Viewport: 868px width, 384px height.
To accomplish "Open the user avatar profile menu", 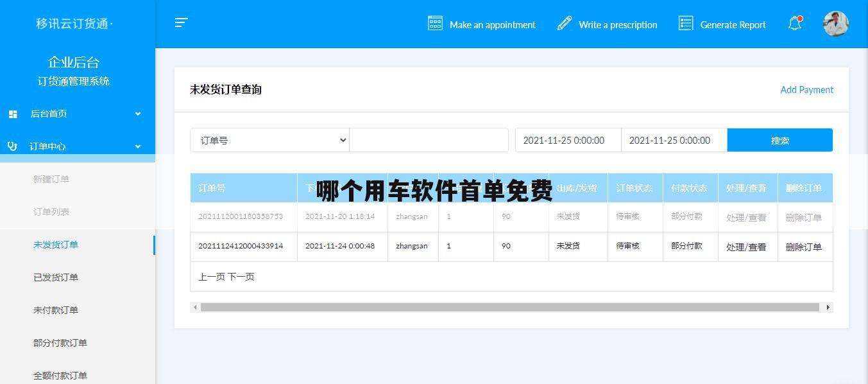I will pos(836,24).
